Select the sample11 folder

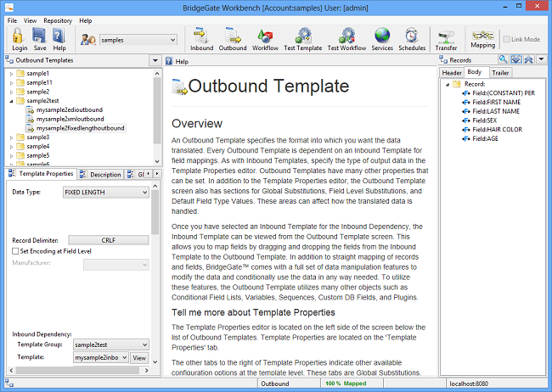click(39, 82)
